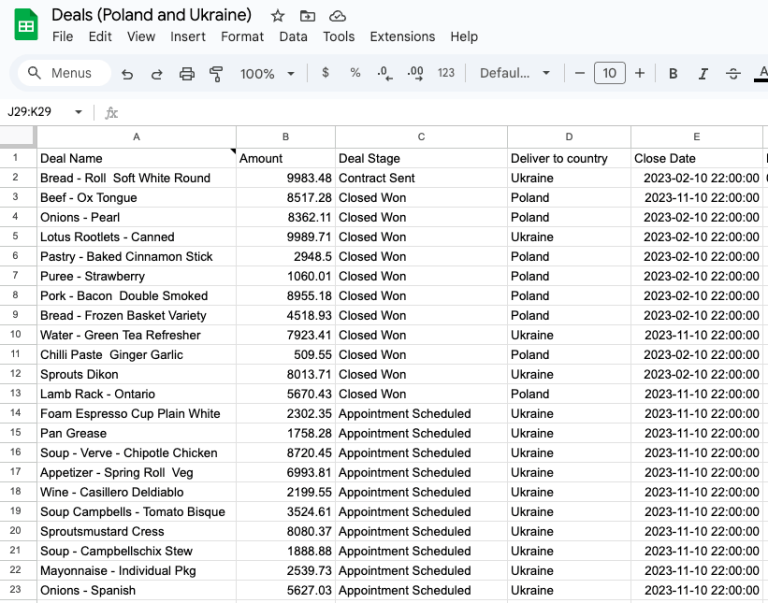The height and width of the screenshot is (603, 768).
Task: Open the Extensions menu
Action: pyautogui.click(x=402, y=36)
